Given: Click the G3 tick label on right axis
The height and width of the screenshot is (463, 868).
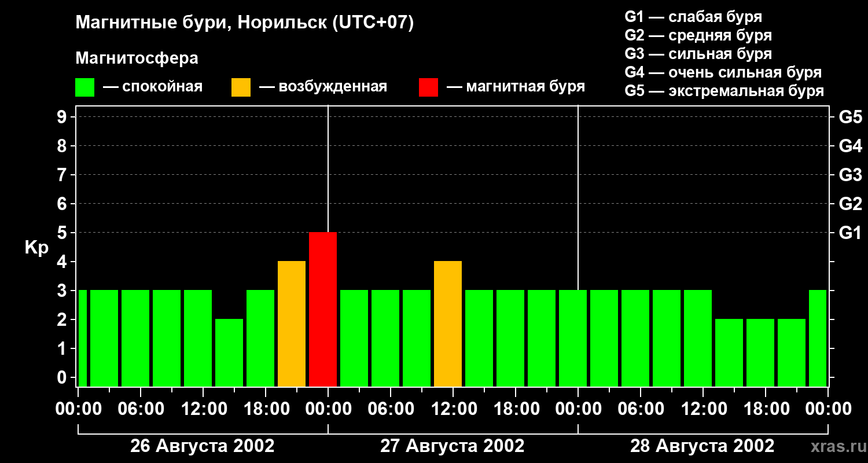Looking at the screenshot, I should coord(851,175).
